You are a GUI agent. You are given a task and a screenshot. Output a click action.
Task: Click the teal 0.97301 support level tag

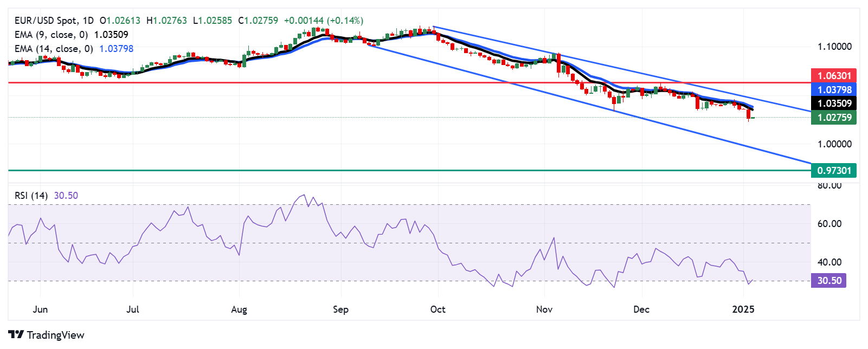point(834,170)
